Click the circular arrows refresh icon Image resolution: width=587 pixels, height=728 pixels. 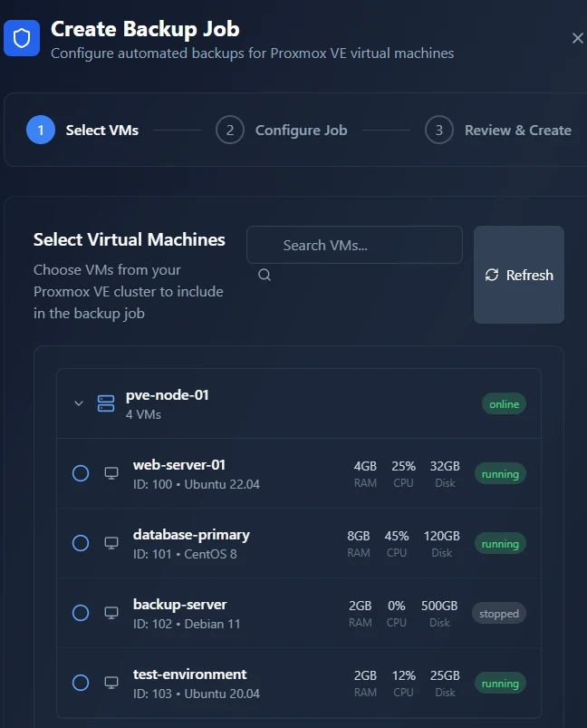coord(492,275)
